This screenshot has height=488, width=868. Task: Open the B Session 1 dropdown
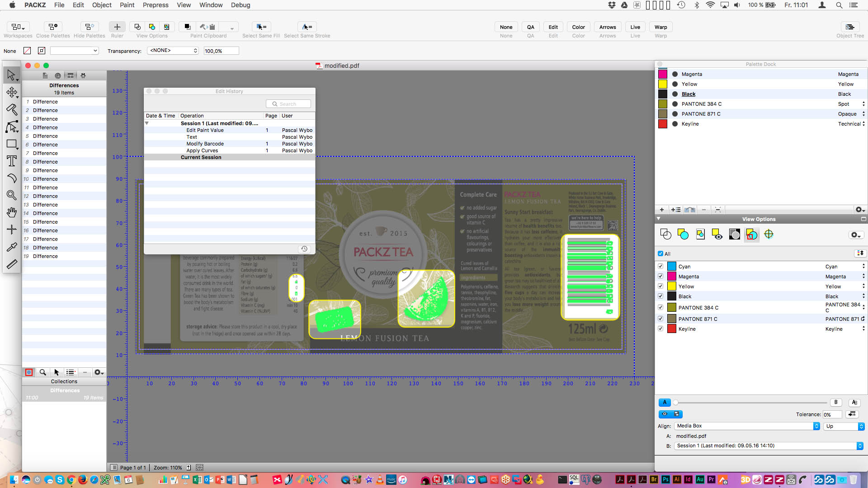(769, 446)
